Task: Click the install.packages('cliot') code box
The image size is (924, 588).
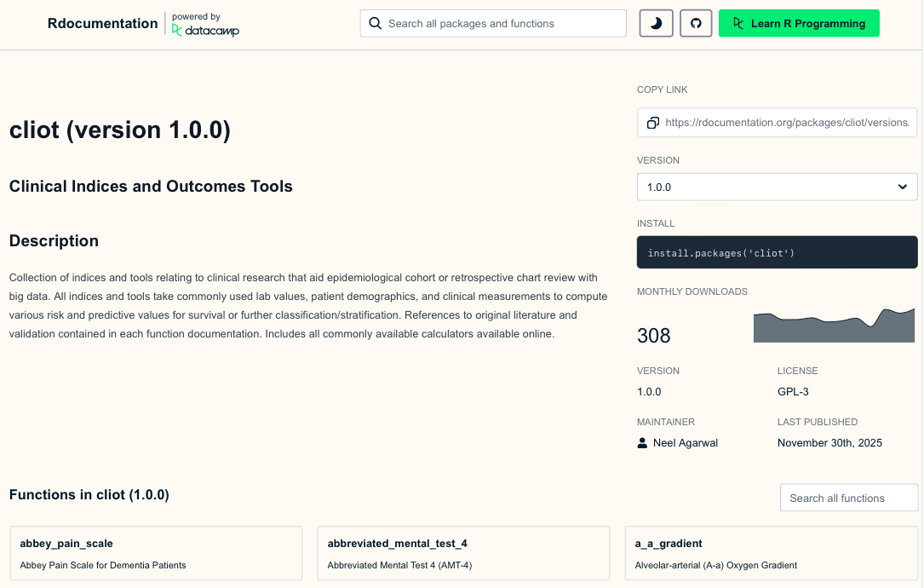Action: pos(776,253)
